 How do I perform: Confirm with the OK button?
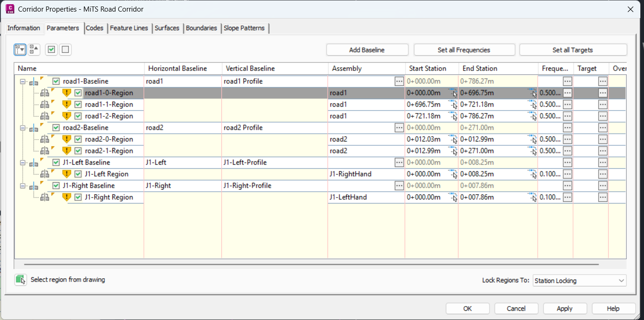(468, 308)
